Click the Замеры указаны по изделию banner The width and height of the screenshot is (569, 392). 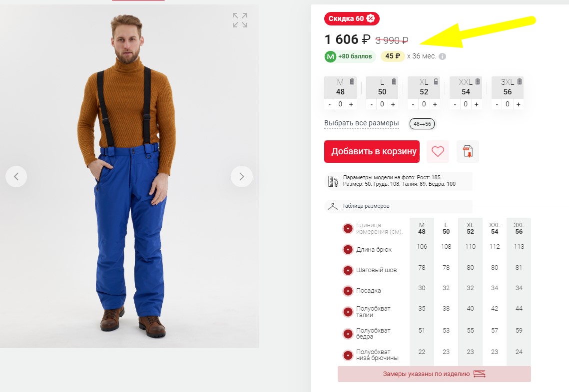pos(434,374)
